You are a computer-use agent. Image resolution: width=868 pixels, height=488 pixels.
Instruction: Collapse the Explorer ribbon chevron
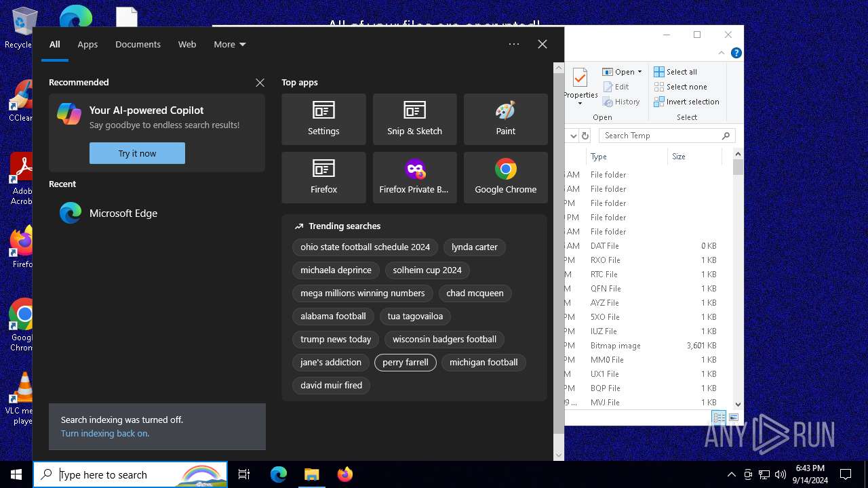(722, 53)
